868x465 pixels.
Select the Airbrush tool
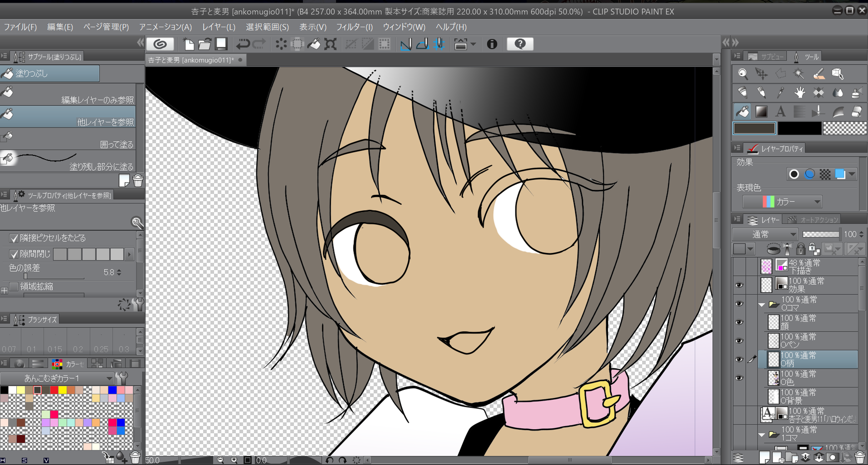pos(857,93)
